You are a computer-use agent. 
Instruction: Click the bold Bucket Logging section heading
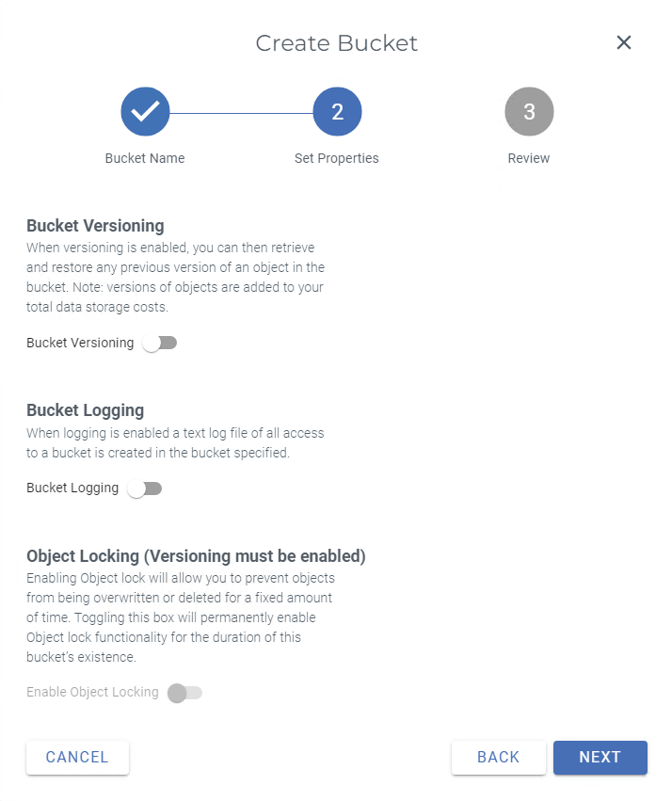(85, 410)
